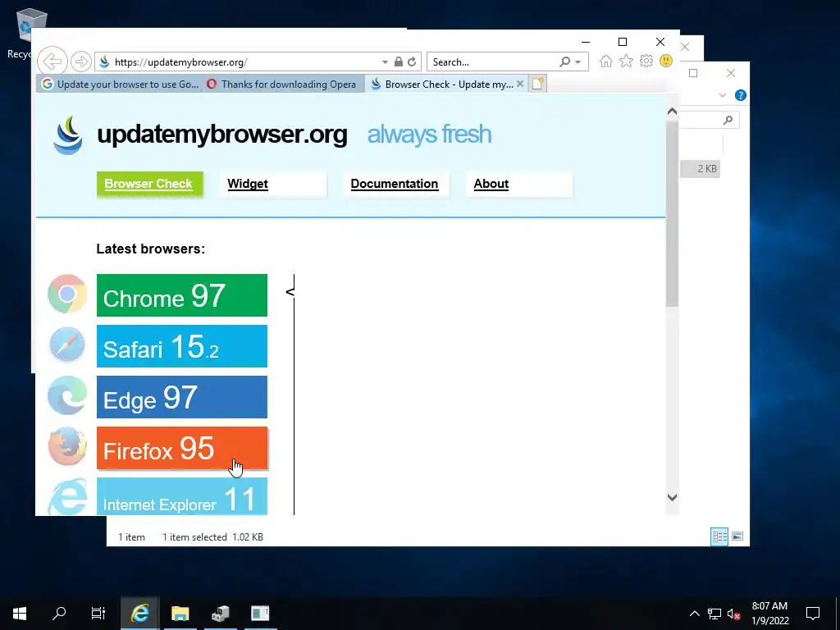
Task: Click the Firefox browser logo
Action: (67, 446)
